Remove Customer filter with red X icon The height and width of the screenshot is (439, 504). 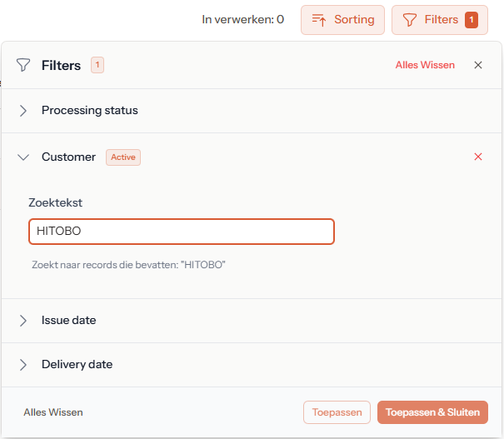[x=478, y=157]
